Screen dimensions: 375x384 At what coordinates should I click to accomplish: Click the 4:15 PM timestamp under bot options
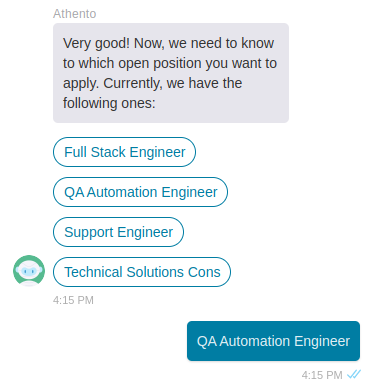73,300
